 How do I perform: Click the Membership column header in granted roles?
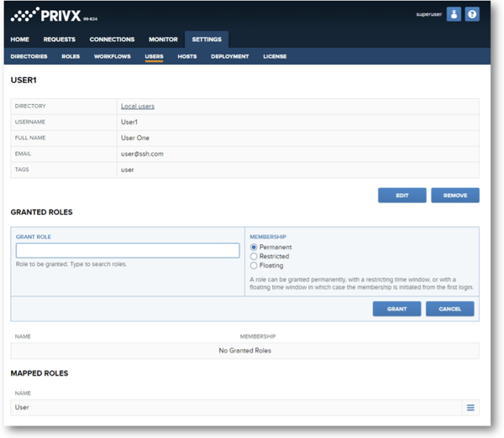[x=258, y=336]
